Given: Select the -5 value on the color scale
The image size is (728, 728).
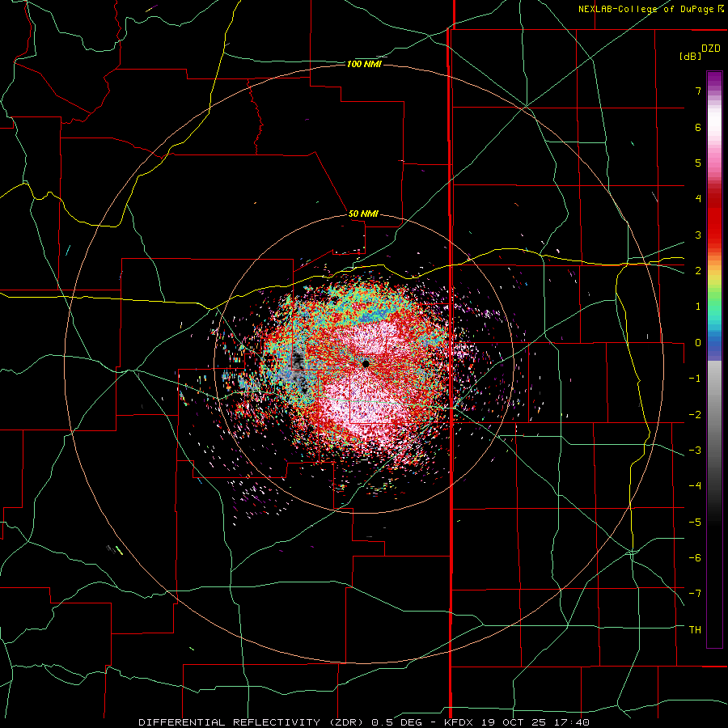Looking at the screenshot, I should (695, 523).
